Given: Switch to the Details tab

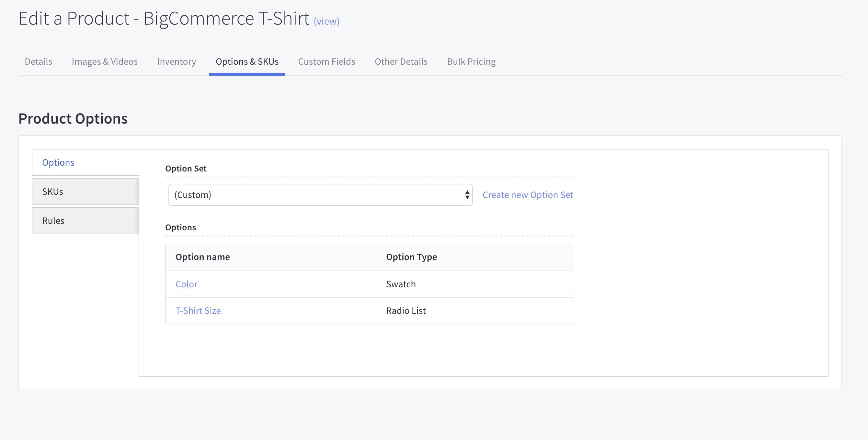Looking at the screenshot, I should tap(38, 61).
